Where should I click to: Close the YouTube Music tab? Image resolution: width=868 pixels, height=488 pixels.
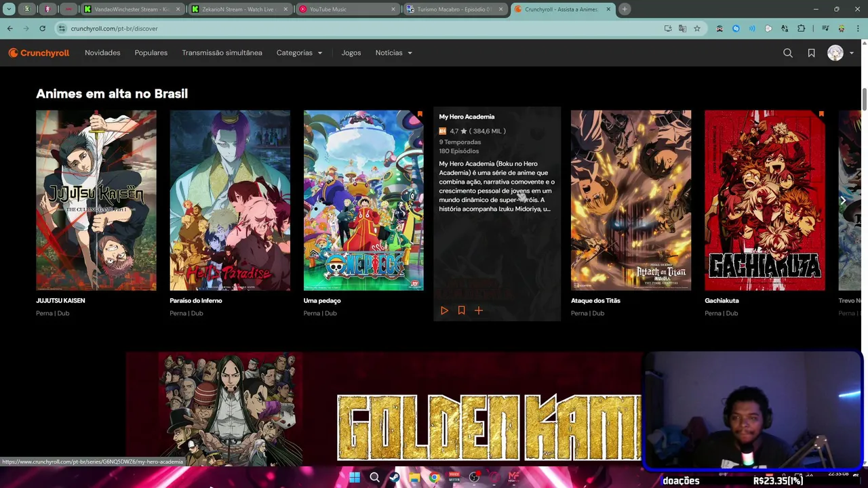pyautogui.click(x=393, y=9)
